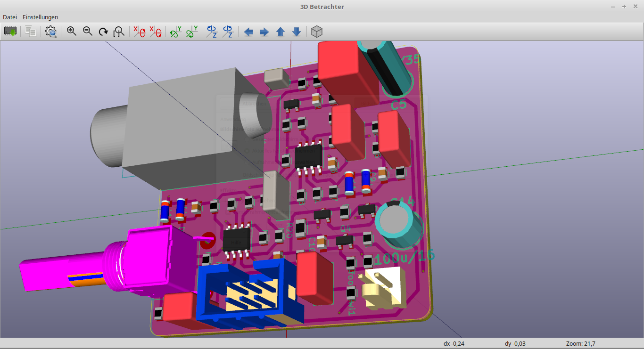Screen dimensions: 644x349
Task: Redraw the view with the circular arrow
Action: (x=103, y=32)
